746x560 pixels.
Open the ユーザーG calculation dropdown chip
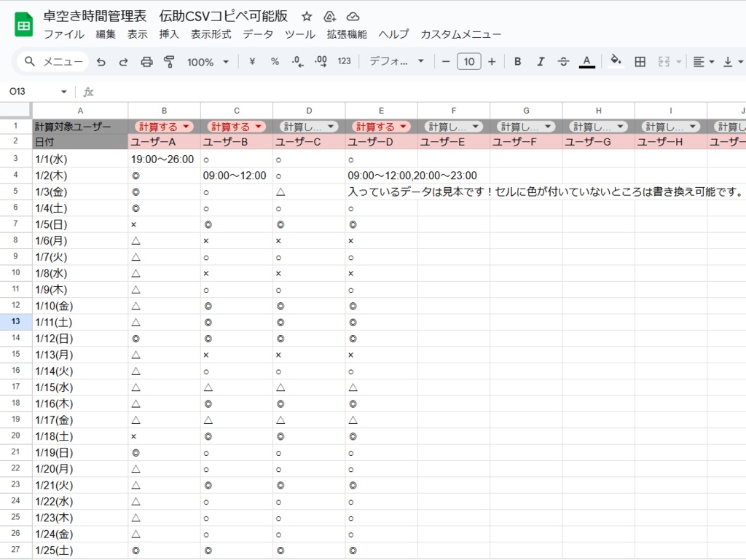coord(597,127)
